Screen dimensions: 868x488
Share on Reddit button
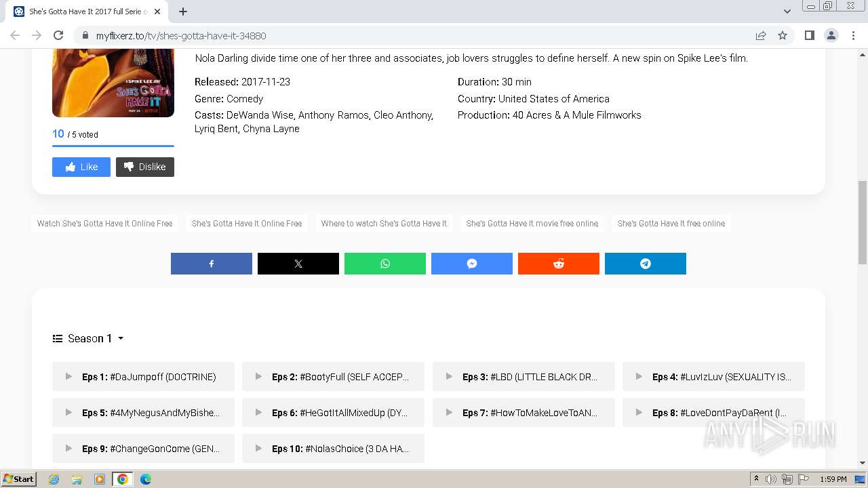(559, 264)
